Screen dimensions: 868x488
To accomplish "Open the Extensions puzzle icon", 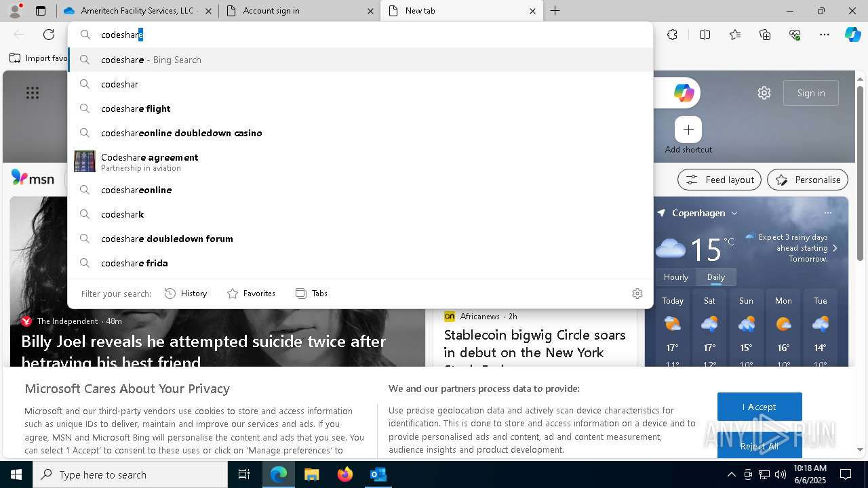I will coord(672,35).
